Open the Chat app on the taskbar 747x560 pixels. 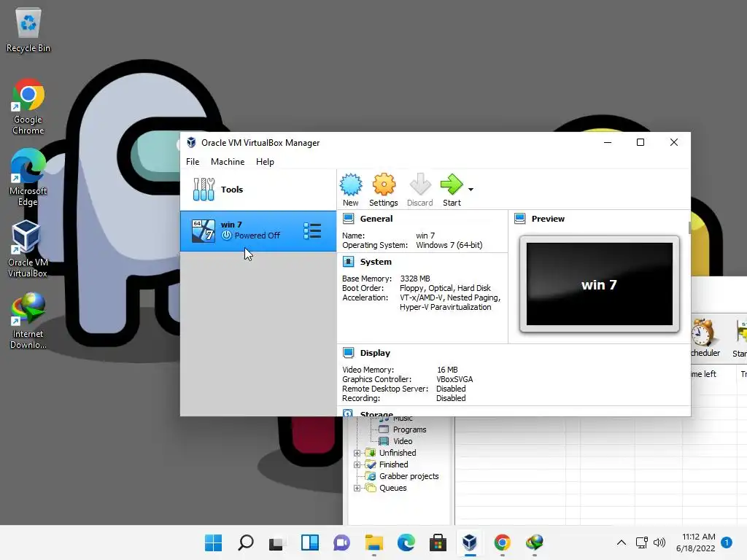pyautogui.click(x=341, y=542)
